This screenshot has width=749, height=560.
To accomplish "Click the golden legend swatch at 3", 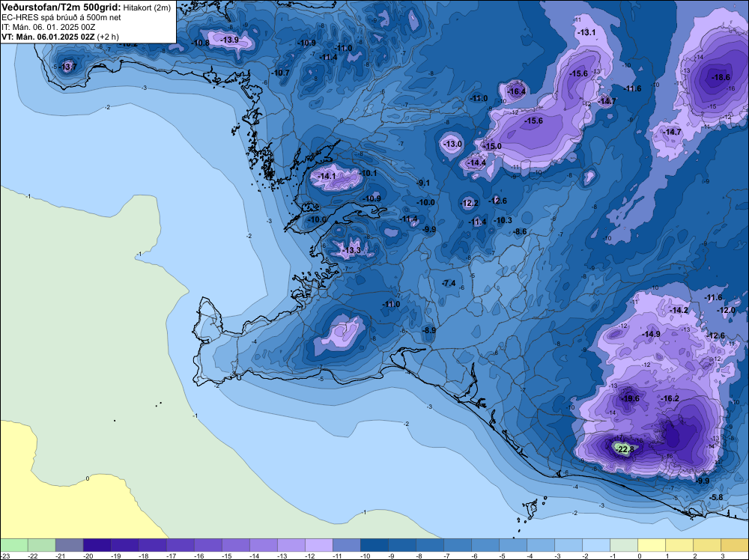I will tap(735, 545).
